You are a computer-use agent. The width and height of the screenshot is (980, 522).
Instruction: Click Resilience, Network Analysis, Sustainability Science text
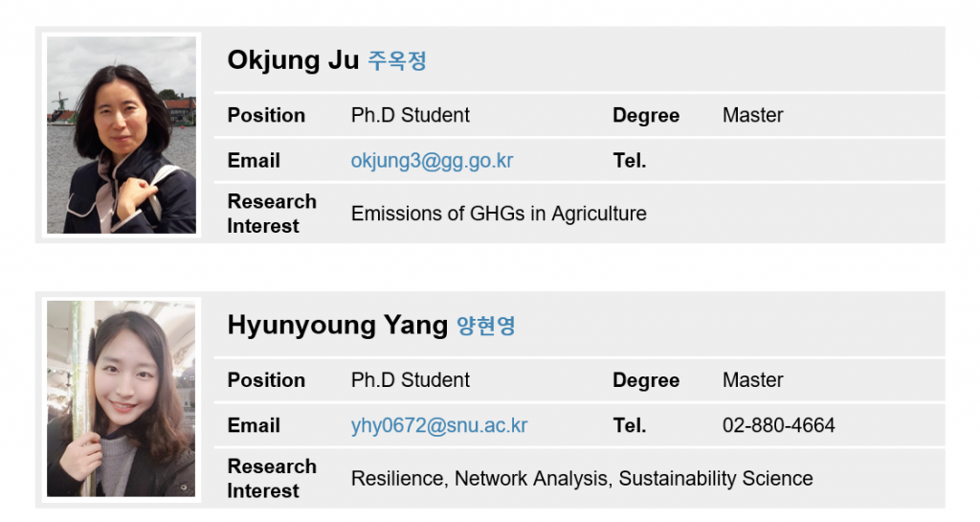[x=582, y=478]
